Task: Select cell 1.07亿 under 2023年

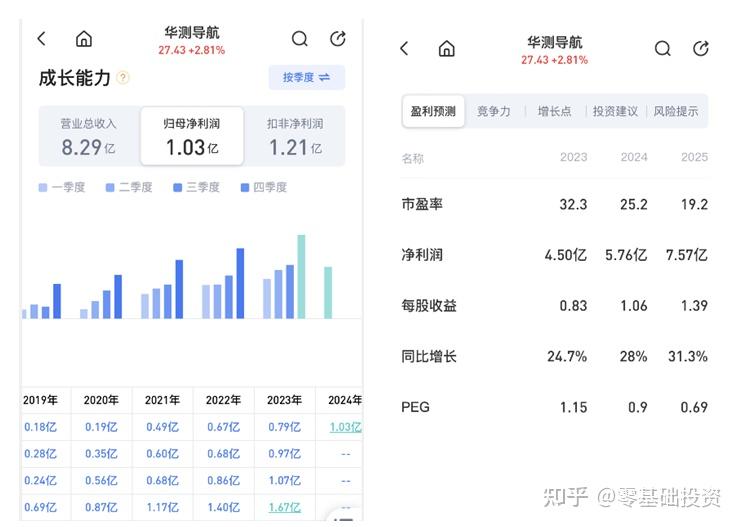Action: click(285, 480)
